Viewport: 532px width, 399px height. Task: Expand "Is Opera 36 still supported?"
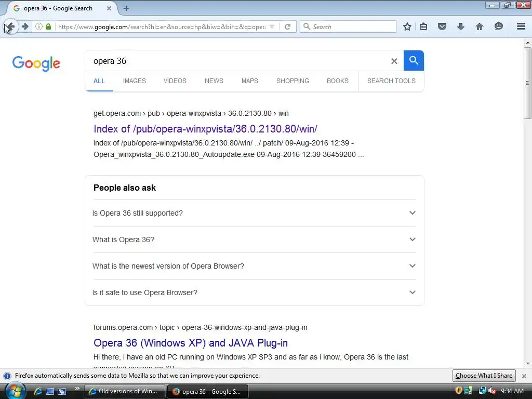click(254, 213)
